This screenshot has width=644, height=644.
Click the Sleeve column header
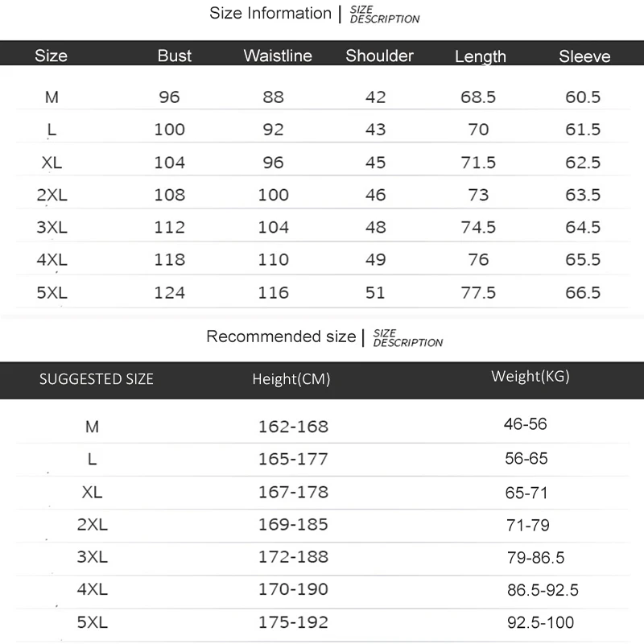584,56
